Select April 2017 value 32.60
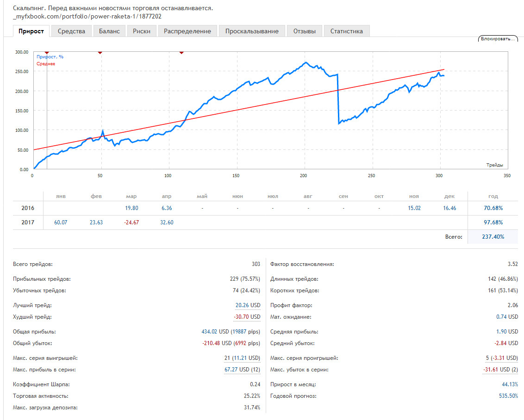Viewport: 524px width, 420px height. click(167, 222)
